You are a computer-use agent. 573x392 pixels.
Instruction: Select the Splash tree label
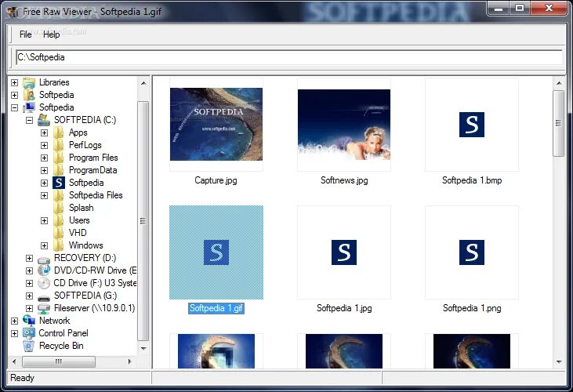click(81, 208)
